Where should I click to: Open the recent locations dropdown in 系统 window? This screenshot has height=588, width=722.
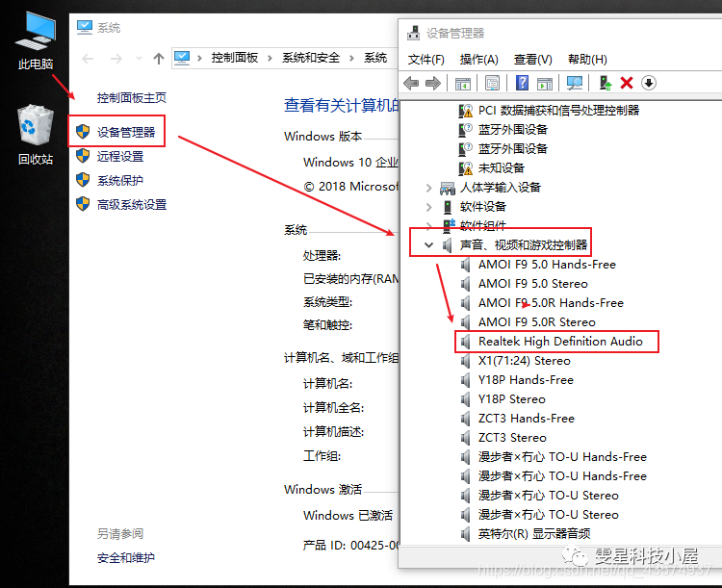pos(139,59)
